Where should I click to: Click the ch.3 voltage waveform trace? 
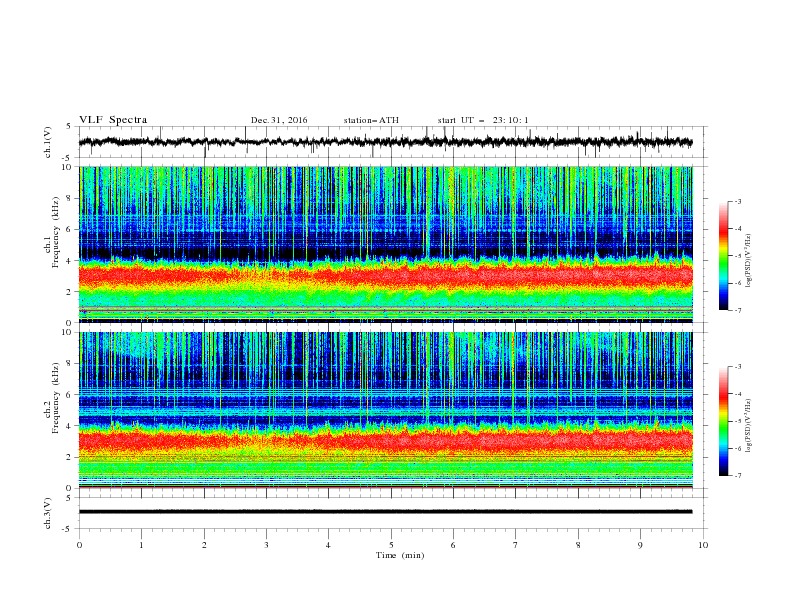[x=385, y=512]
